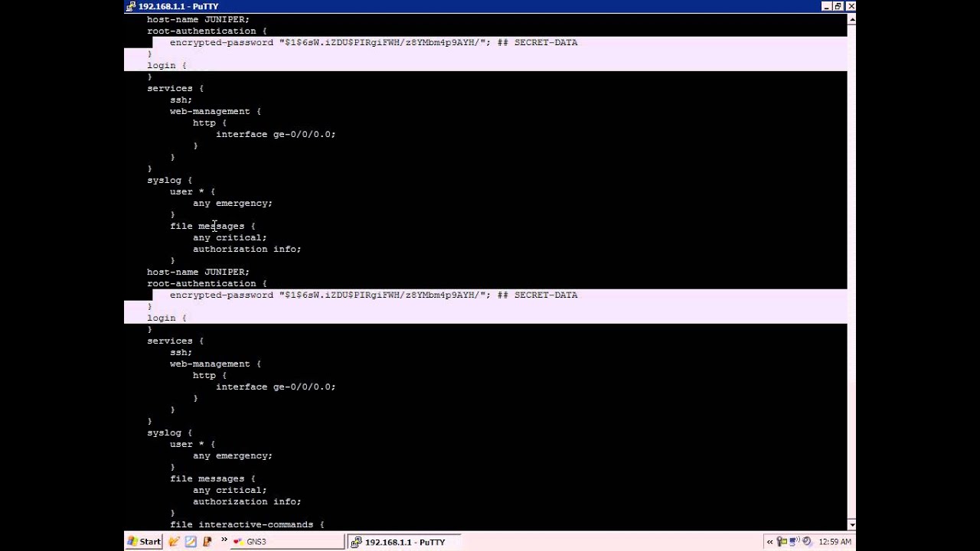The height and width of the screenshot is (551, 980).
Task: Click second 'user * {' line
Action: 193,445
